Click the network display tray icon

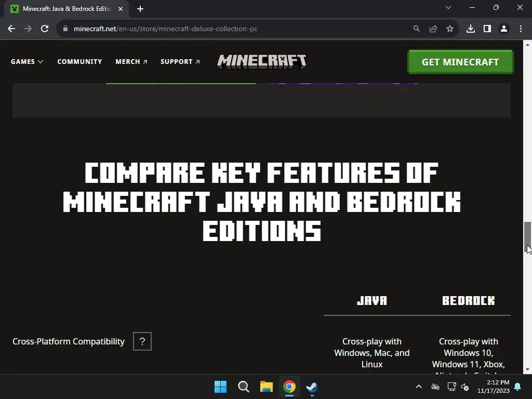451,387
